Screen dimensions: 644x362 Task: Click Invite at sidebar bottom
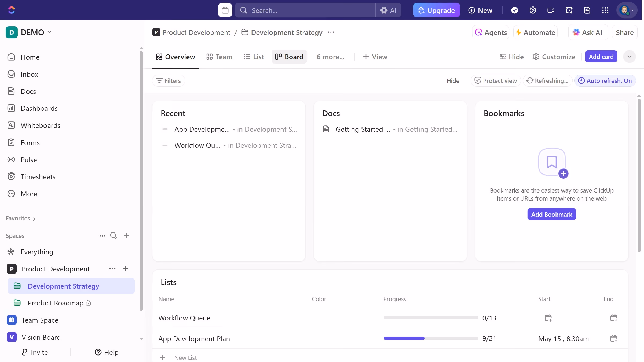click(35, 352)
